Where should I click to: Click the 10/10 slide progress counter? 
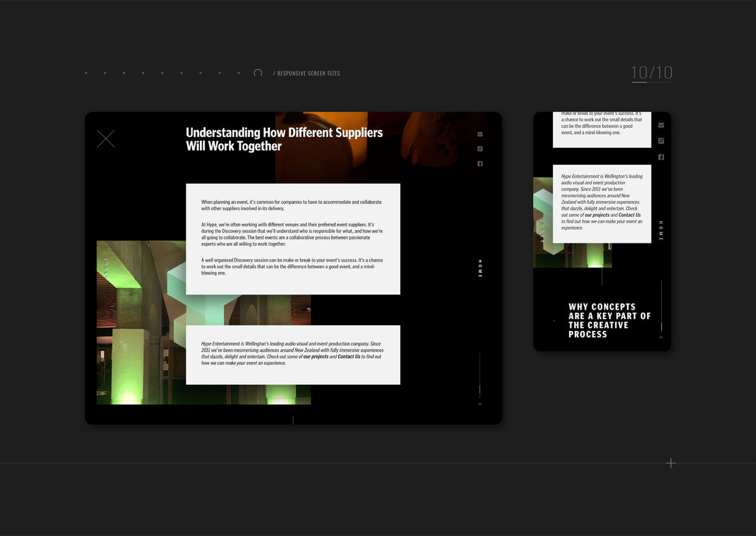point(652,73)
